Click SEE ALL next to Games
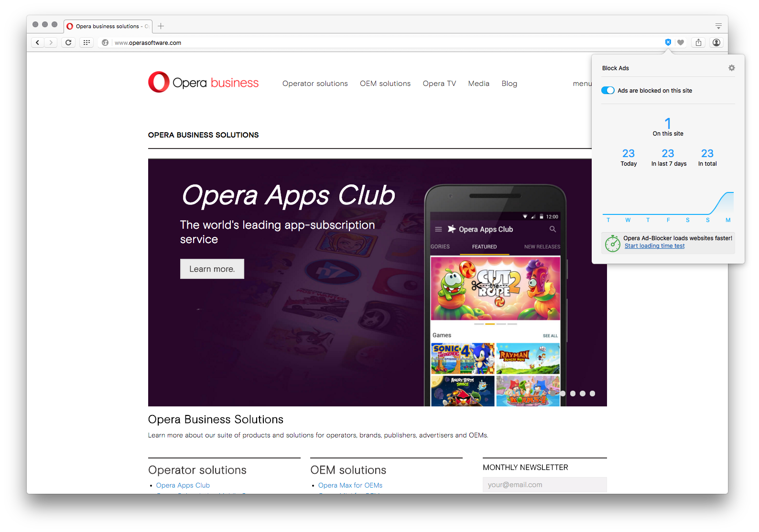 550,336
